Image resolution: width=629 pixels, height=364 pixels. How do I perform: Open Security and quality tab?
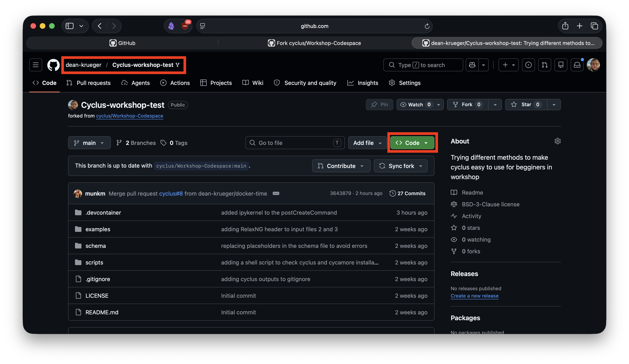[x=305, y=83]
